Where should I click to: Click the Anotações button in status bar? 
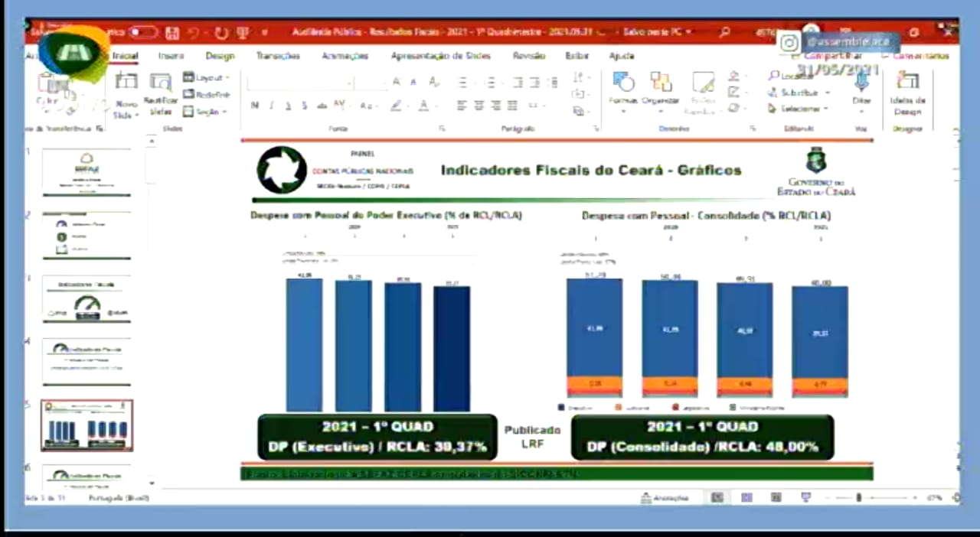pyautogui.click(x=665, y=498)
